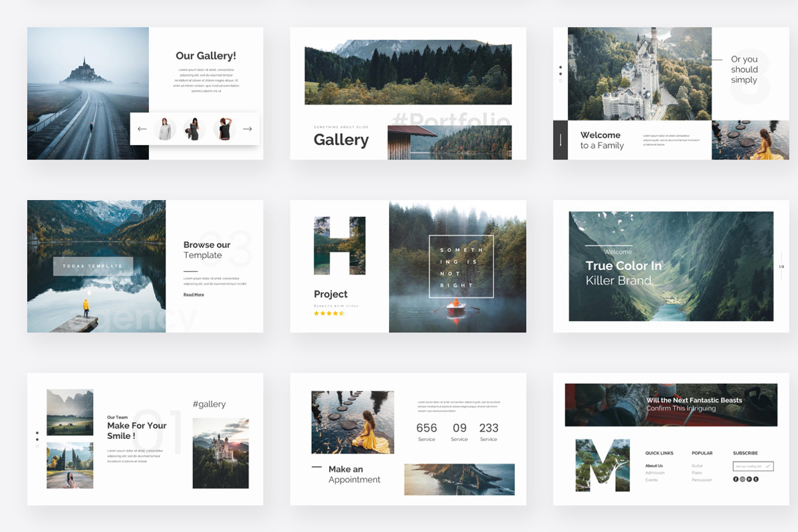
Task: Click the Welcome to a Family heading
Action: 602,140
